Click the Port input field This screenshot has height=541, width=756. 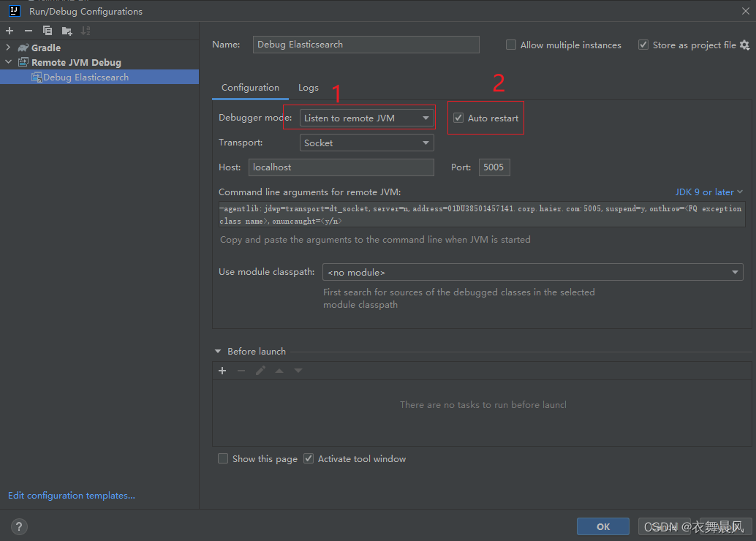494,167
